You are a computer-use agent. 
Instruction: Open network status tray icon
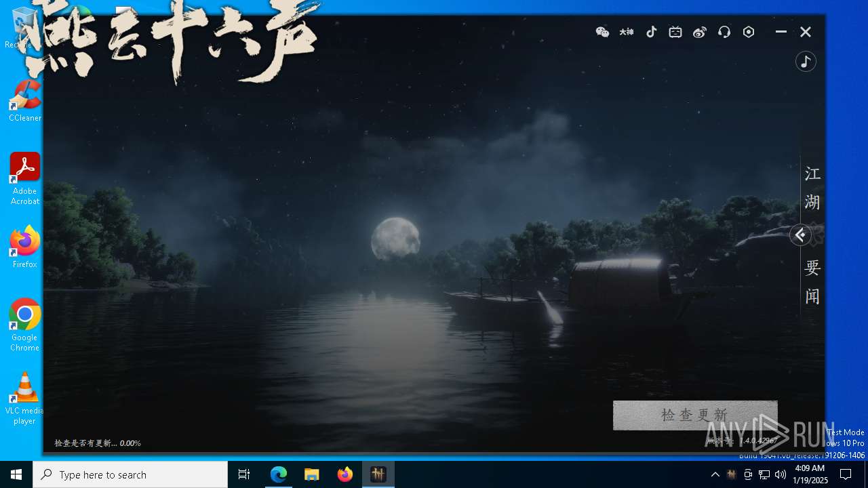click(x=764, y=474)
